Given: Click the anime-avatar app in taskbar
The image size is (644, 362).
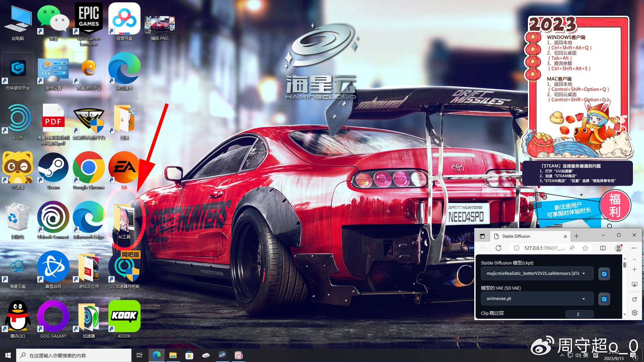Looking at the screenshot, I should [x=239, y=355].
